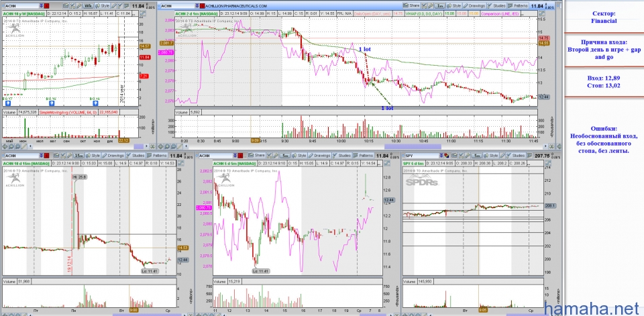
Task: Click the ACHN symbol field of the 15m chart
Action: 21,156
